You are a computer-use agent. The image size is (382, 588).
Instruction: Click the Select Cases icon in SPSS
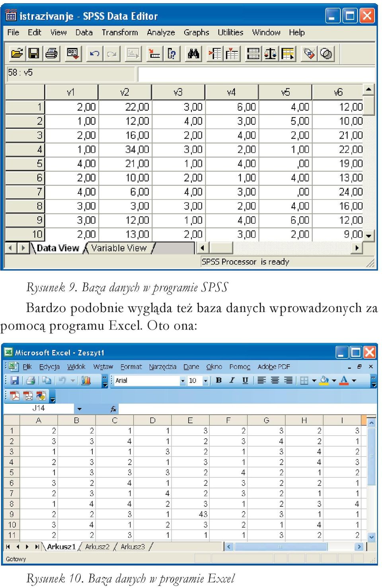288,53
